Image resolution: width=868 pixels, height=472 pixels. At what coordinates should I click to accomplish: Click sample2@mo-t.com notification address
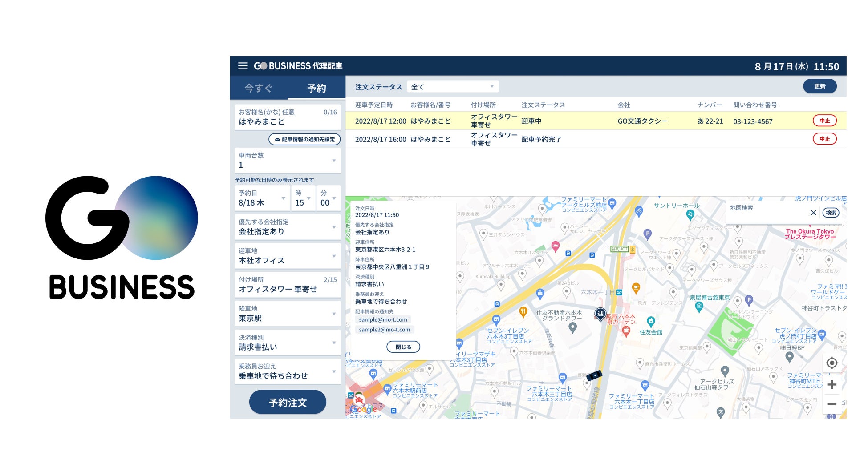pyautogui.click(x=385, y=330)
